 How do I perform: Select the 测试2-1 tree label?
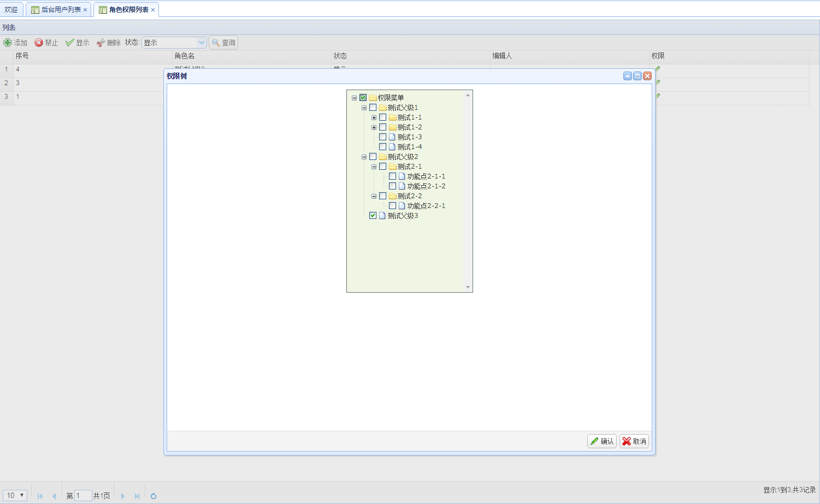(410, 167)
